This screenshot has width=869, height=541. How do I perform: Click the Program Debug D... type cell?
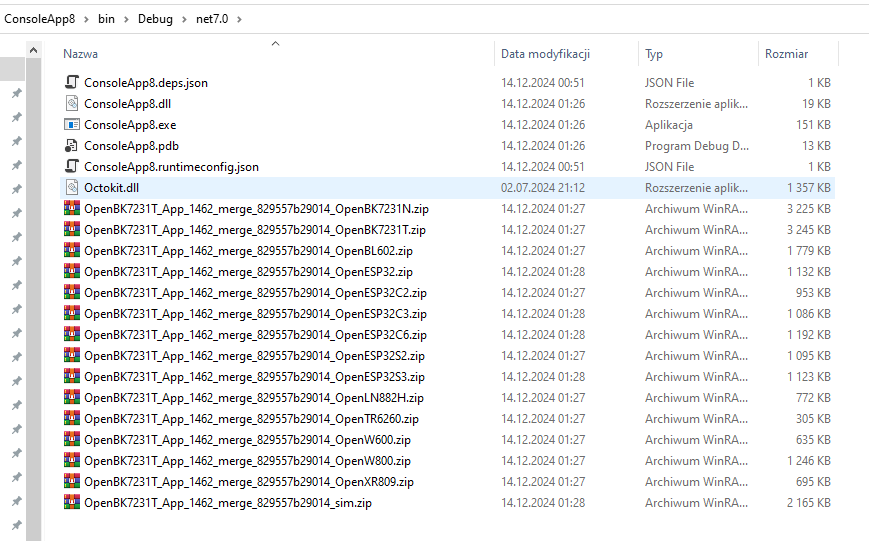pos(697,146)
